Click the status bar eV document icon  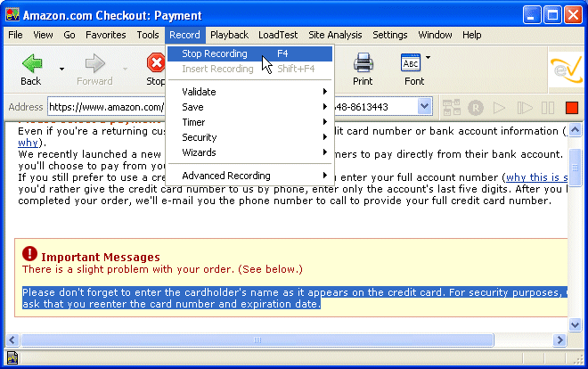(x=12, y=357)
